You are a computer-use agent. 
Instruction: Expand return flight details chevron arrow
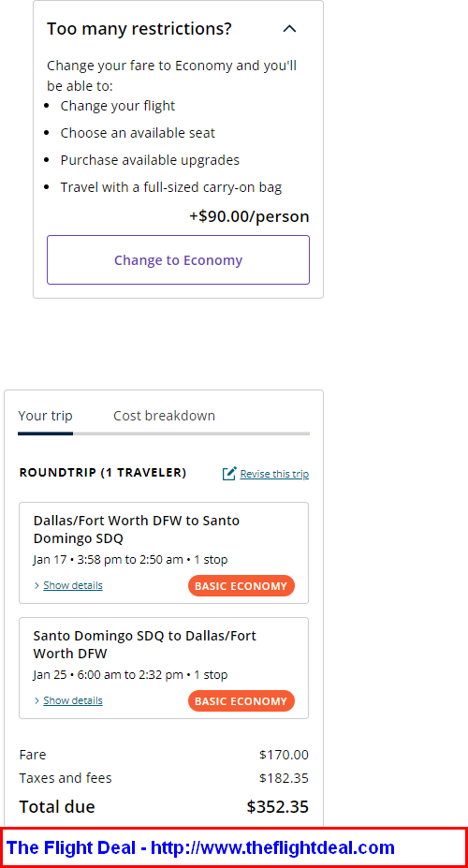tap(37, 700)
